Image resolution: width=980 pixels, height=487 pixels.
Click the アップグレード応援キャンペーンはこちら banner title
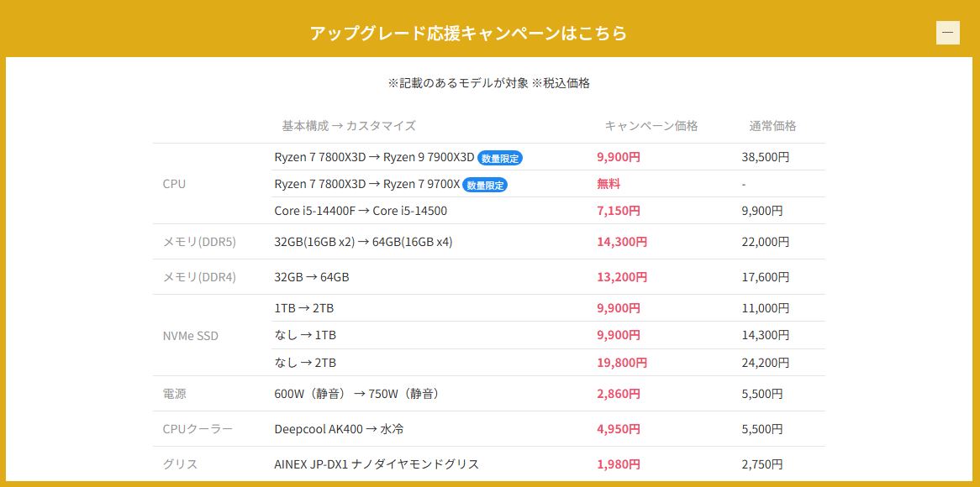pyautogui.click(x=468, y=33)
